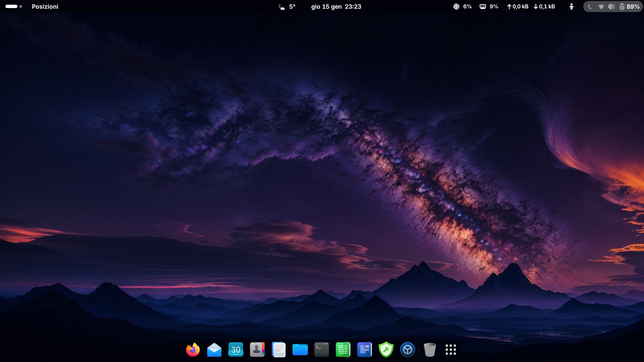The height and width of the screenshot is (362, 644).
Task: Open the Contacts app
Action: pos(257,350)
